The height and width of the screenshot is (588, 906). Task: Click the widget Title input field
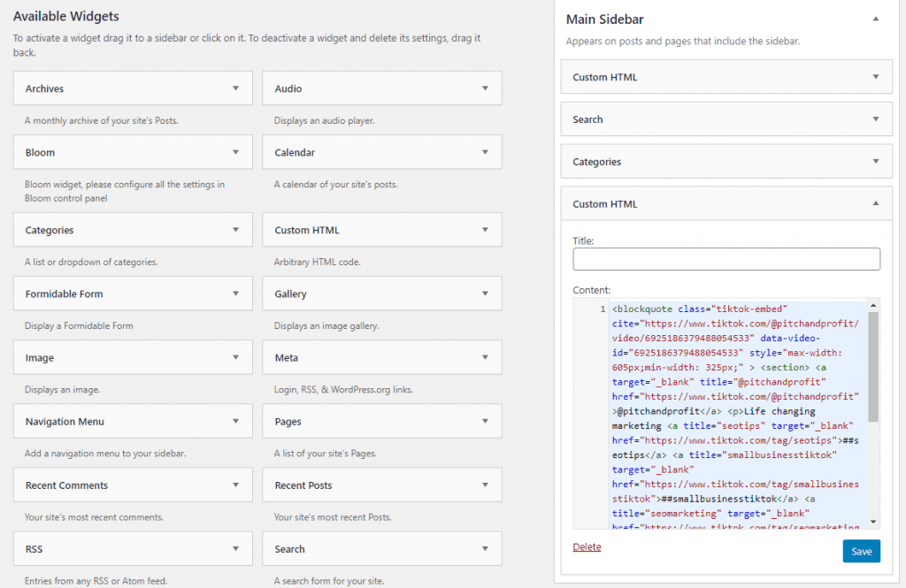tap(726, 258)
